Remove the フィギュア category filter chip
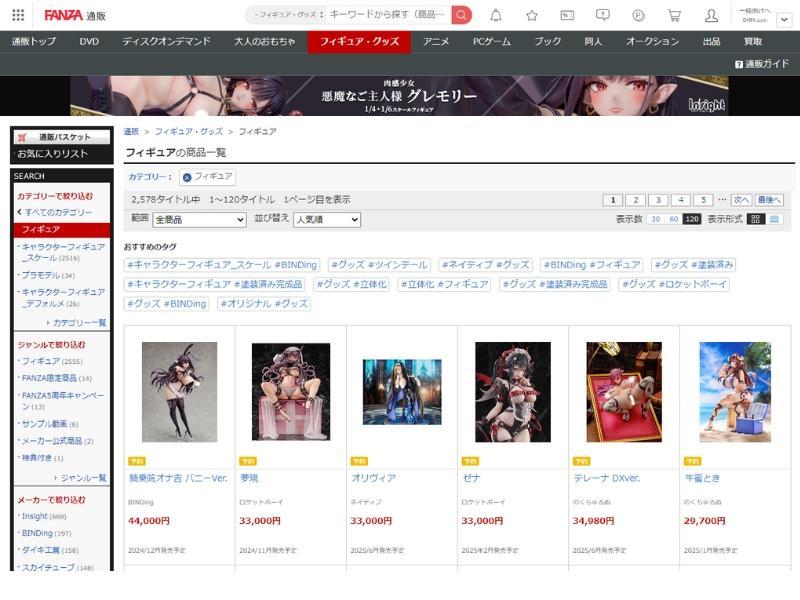Image resolution: width=800 pixels, height=600 pixels. [x=187, y=178]
